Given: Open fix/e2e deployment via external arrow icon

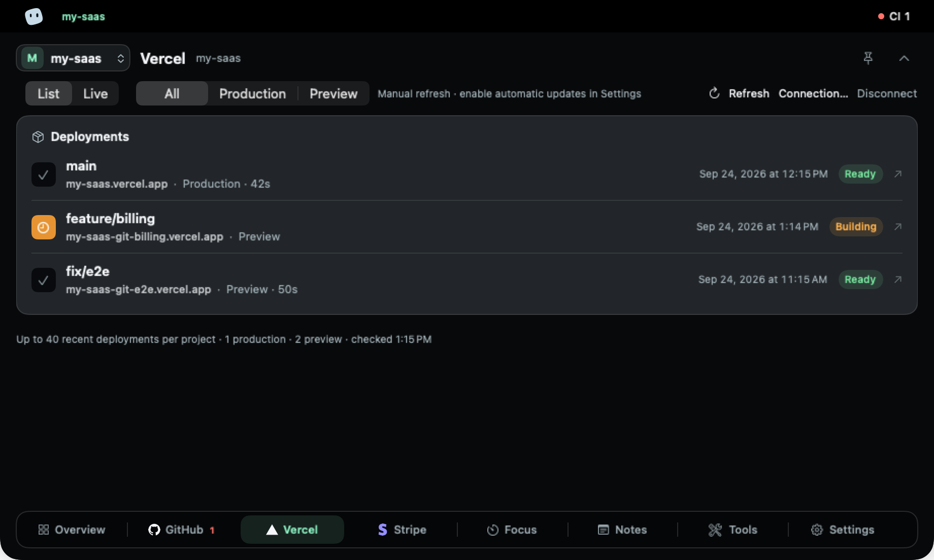Looking at the screenshot, I should click(898, 279).
